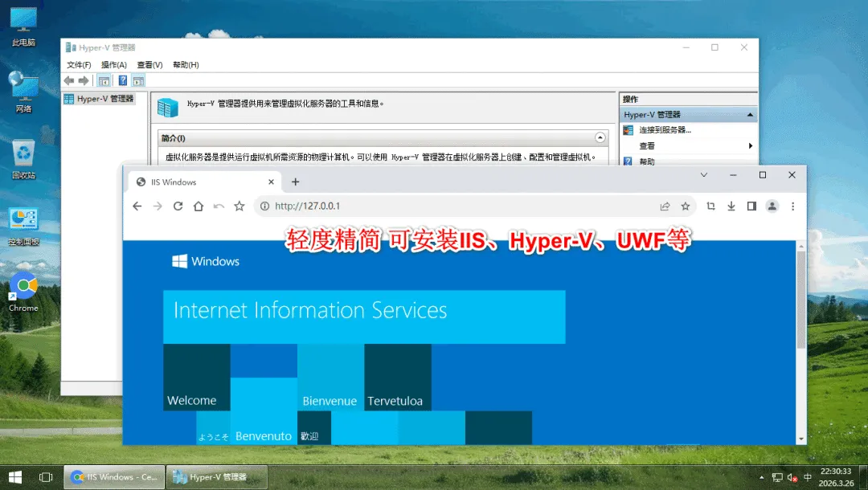Select Hyper-V 管理器 node in the tree
This screenshot has width=868, height=490.
click(99, 99)
